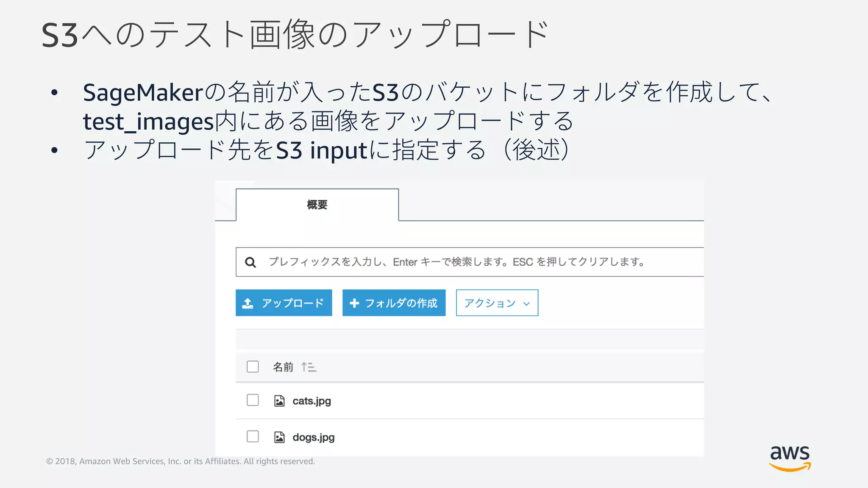Toggle the select-all checkbox in header
868x488 pixels.
[x=253, y=366]
